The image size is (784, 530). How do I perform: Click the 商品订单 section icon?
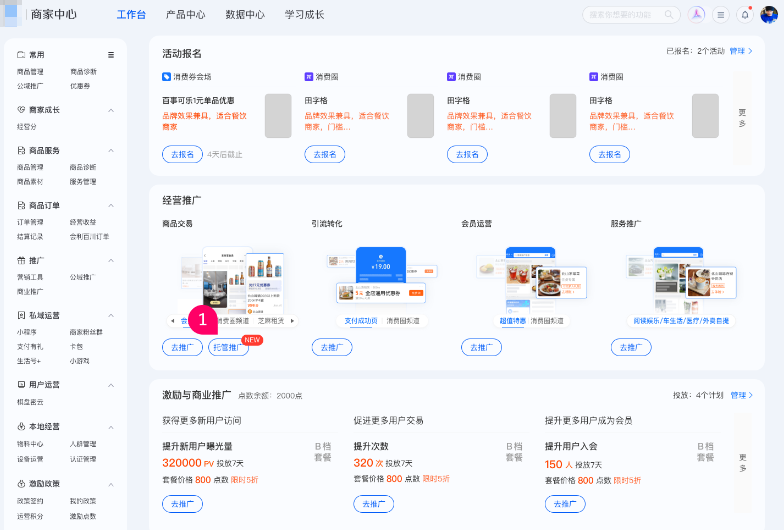pos(21,206)
